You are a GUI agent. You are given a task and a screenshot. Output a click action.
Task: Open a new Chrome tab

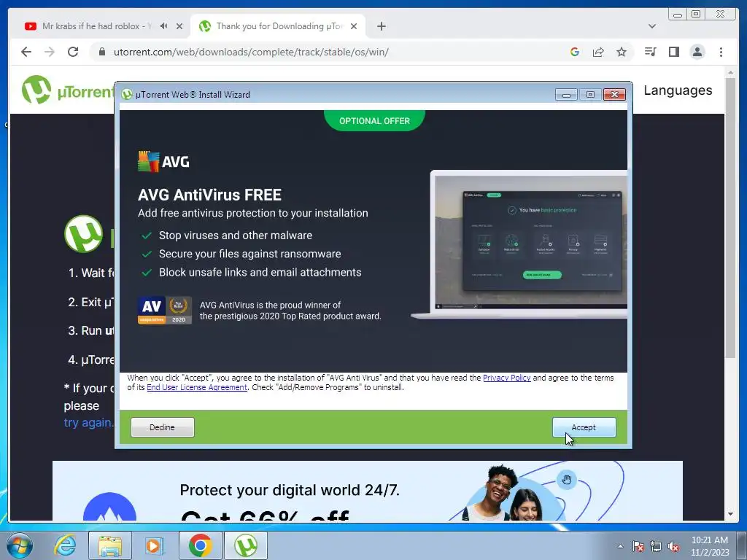point(381,26)
